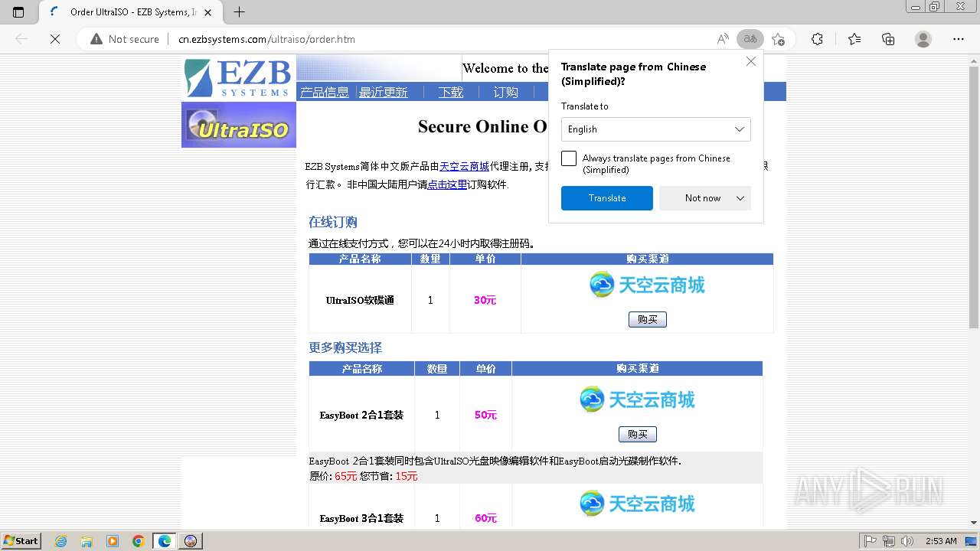This screenshot has height=551, width=980.
Task: Close the translate popup
Action: (x=750, y=61)
